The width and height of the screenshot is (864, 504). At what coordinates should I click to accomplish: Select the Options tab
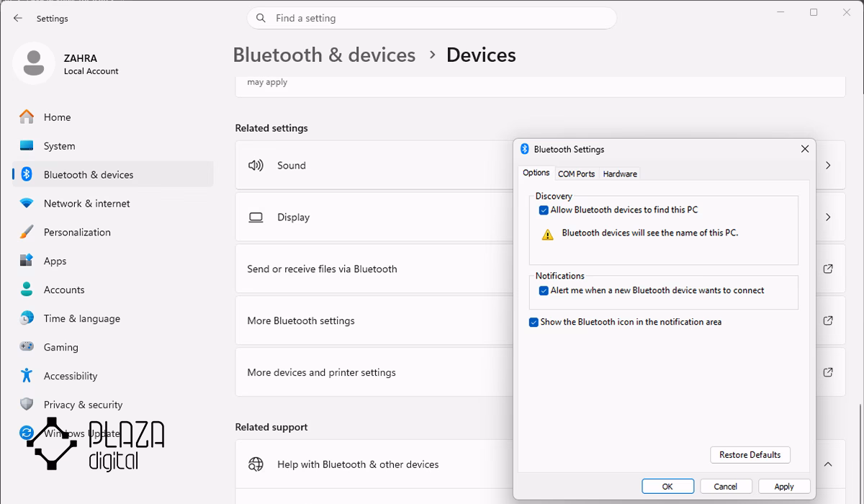click(x=536, y=173)
